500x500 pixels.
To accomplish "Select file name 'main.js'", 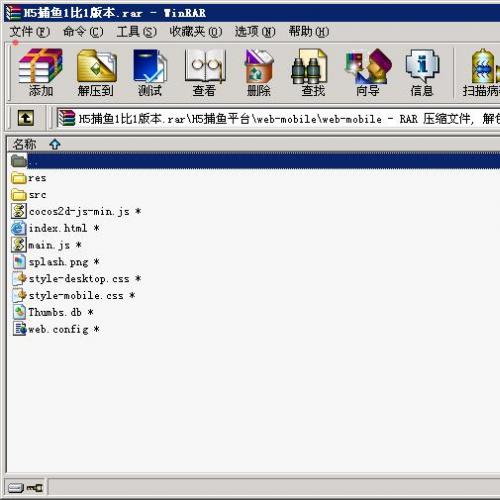I will (49, 245).
